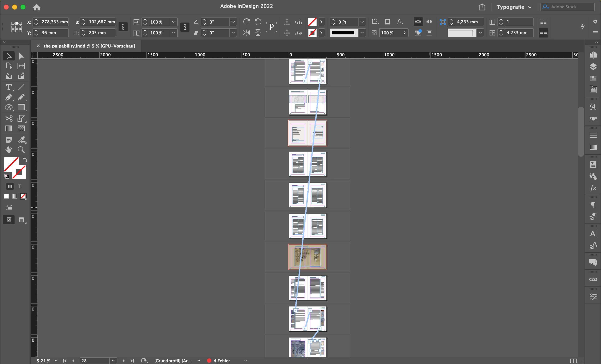Activate the Zoom tool
The width and height of the screenshot is (601, 364).
[x=21, y=150]
